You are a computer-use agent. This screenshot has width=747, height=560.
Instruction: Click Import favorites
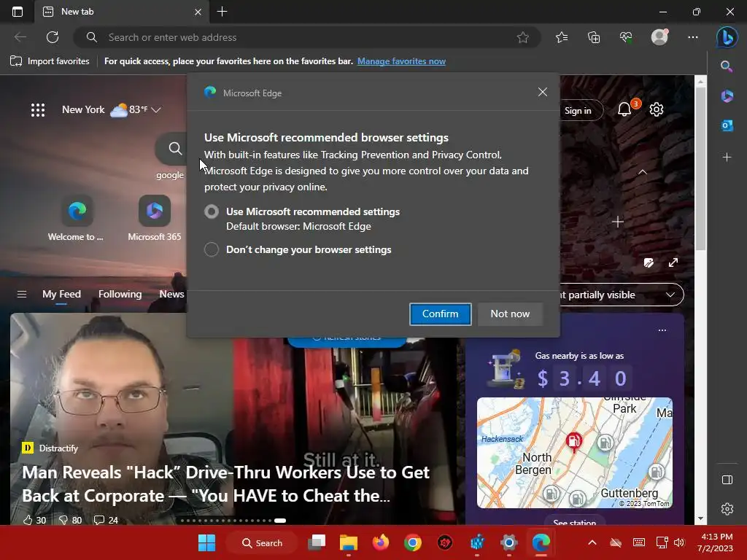pos(50,61)
